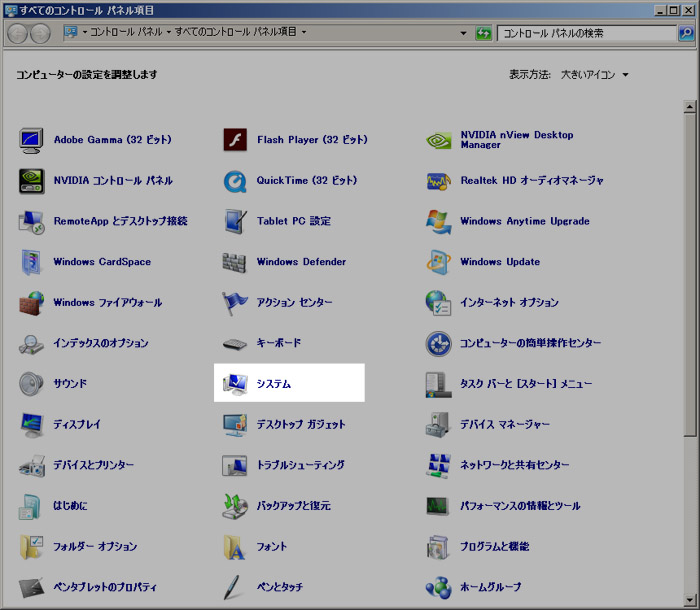Open パフォーマンスの情報とツール link
The image size is (700, 610).
coord(520,506)
